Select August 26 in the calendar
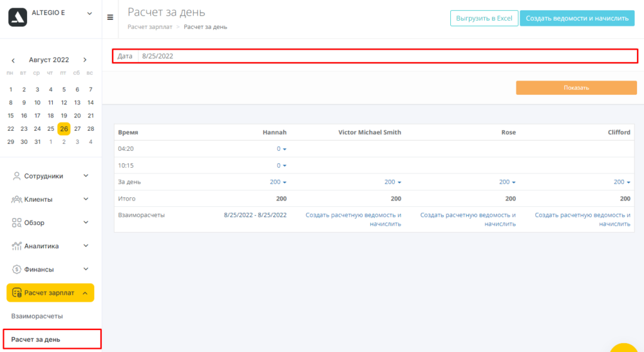The height and width of the screenshot is (352, 644). tap(64, 129)
